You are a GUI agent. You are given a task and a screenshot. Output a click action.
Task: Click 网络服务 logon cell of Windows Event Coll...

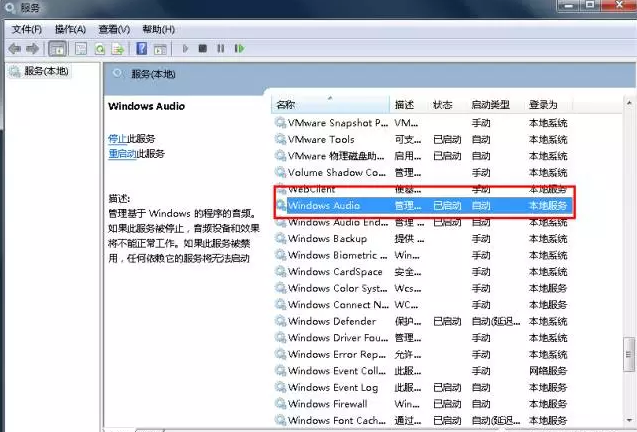(x=548, y=371)
